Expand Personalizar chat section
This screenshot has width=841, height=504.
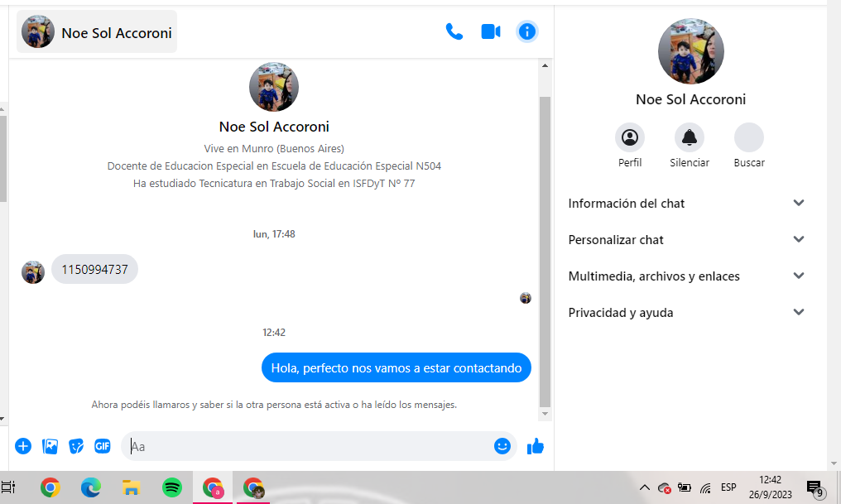point(686,240)
